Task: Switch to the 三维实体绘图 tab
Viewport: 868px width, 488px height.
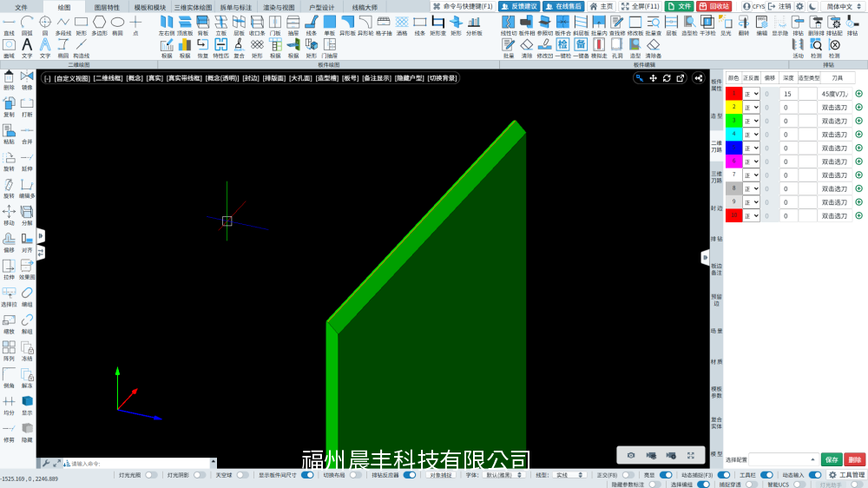Action: [x=194, y=7]
